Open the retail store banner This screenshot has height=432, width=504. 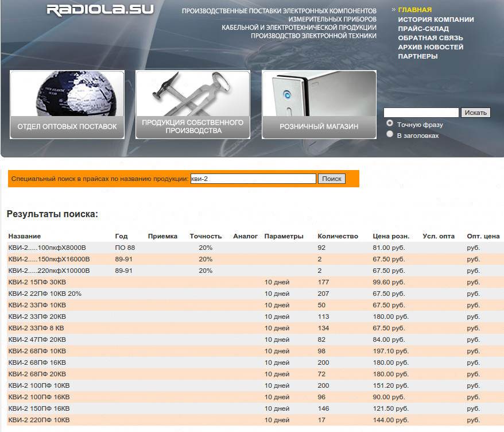(x=319, y=105)
